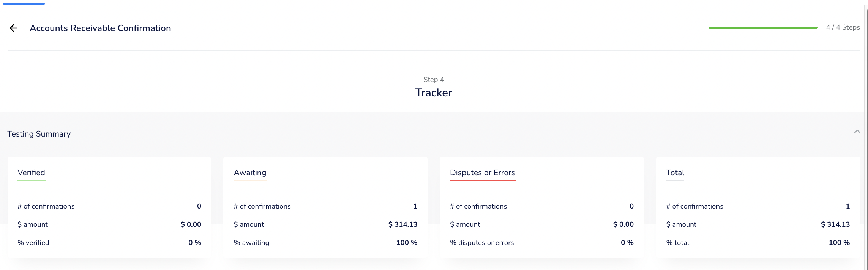Viewport: 868px width, 270px height.
Task: Click the Tracker step heading
Action: click(x=433, y=93)
